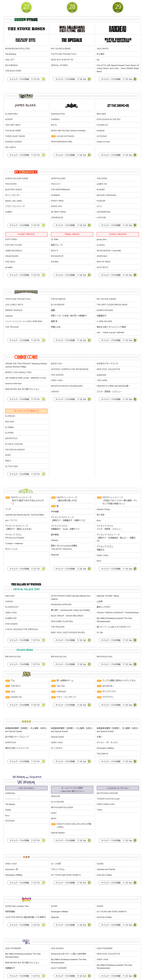
Task: Select the SUNDAY SESSION header
Action: [x=118, y=234]
